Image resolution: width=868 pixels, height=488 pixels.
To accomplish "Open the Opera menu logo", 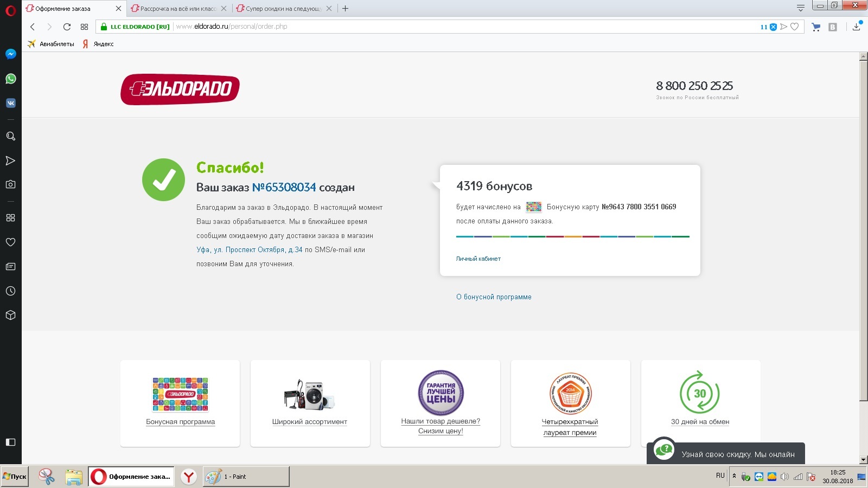I will 10,10.
